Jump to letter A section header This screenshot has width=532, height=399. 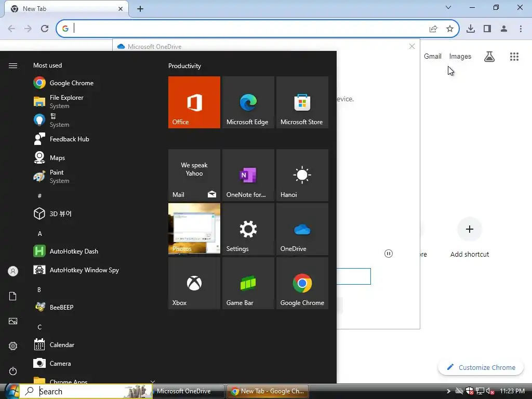click(39, 233)
